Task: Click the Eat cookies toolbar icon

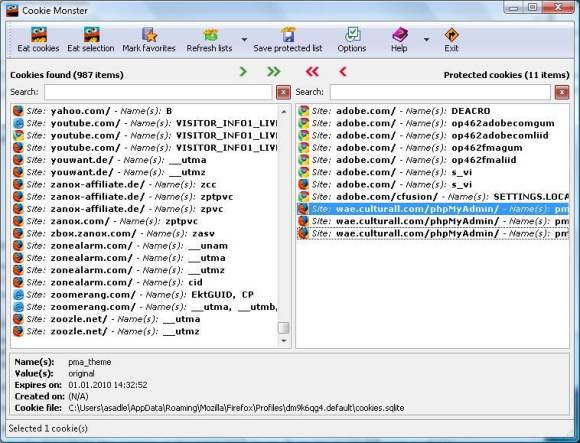Action: click(39, 35)
